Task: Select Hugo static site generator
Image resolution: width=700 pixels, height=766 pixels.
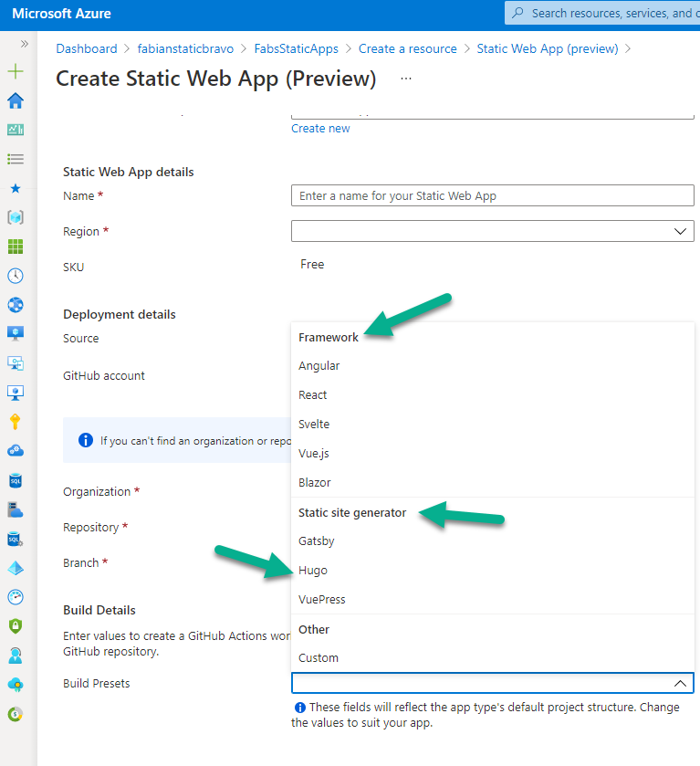Action: click(x=493, y=570)
